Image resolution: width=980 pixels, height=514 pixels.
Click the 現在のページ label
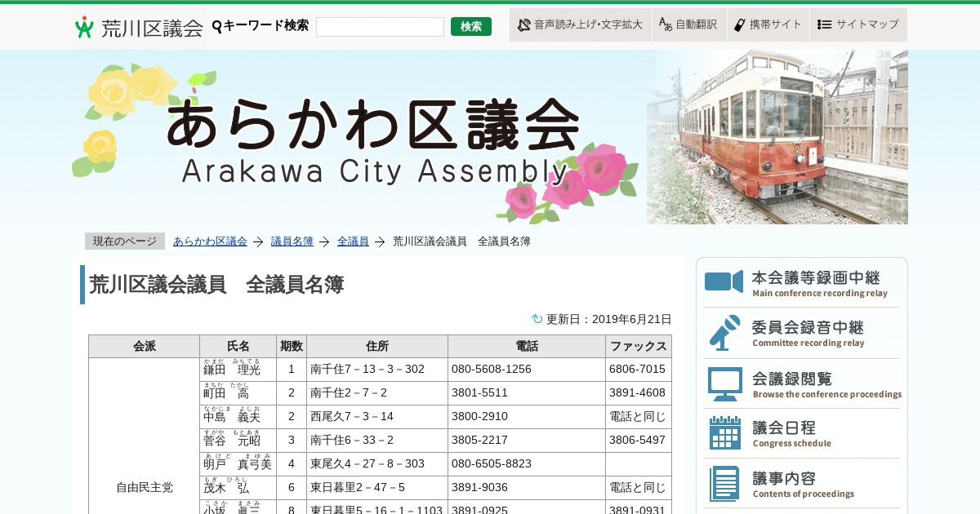125,241
